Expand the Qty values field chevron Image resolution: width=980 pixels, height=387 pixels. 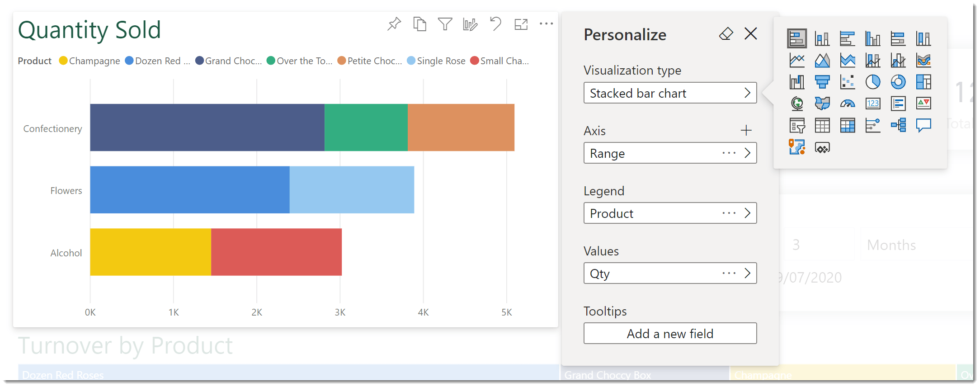point(747,273)
